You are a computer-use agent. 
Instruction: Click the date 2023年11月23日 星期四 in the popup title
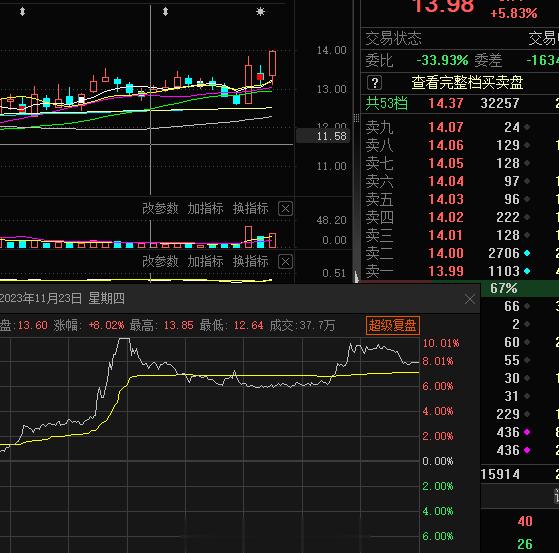tap(62, 298)
